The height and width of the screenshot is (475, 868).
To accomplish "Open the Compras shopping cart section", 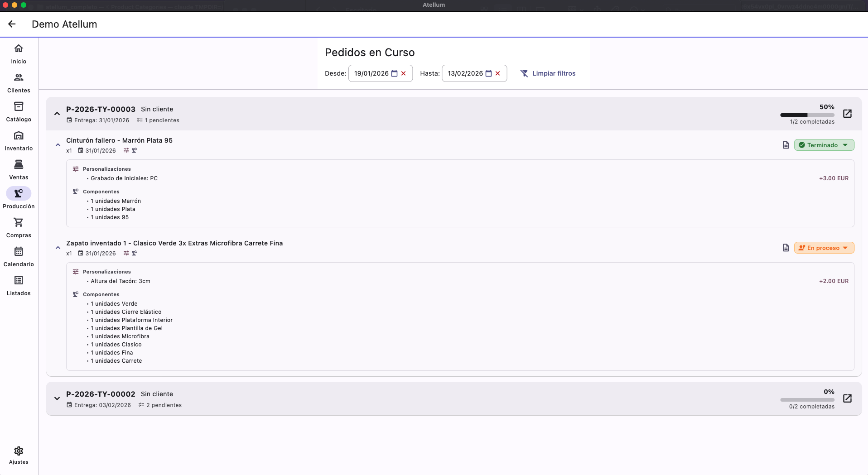I will (x=19, y=228).
